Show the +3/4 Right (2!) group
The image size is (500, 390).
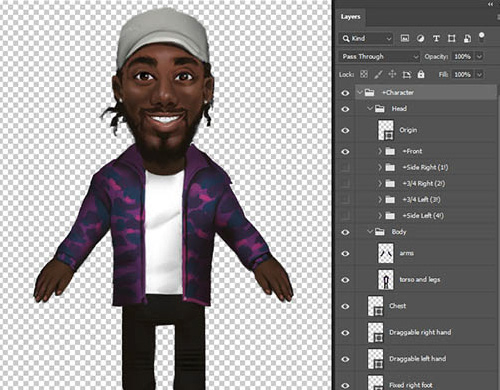pos(345,183)
